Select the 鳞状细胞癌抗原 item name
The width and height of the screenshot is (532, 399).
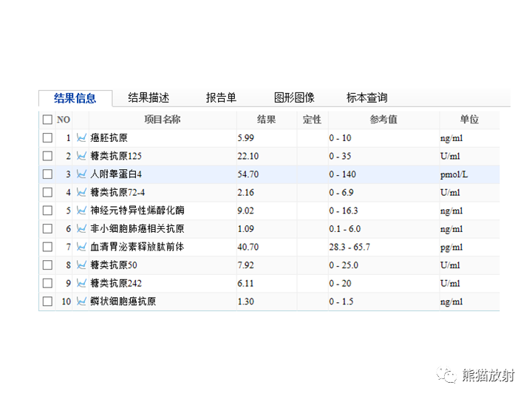pyautogui.click(x=123, y=301)
